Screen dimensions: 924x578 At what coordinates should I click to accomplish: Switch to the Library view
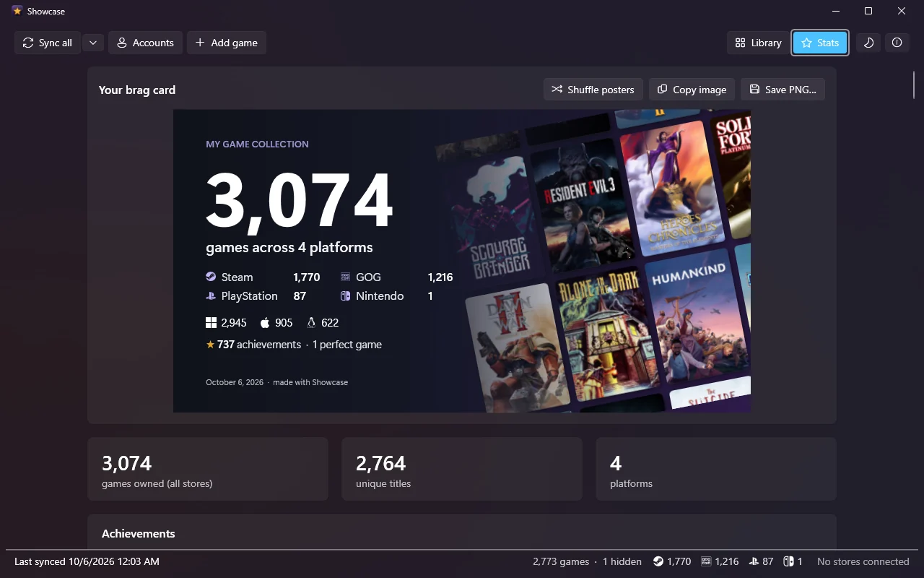[758, 43]
